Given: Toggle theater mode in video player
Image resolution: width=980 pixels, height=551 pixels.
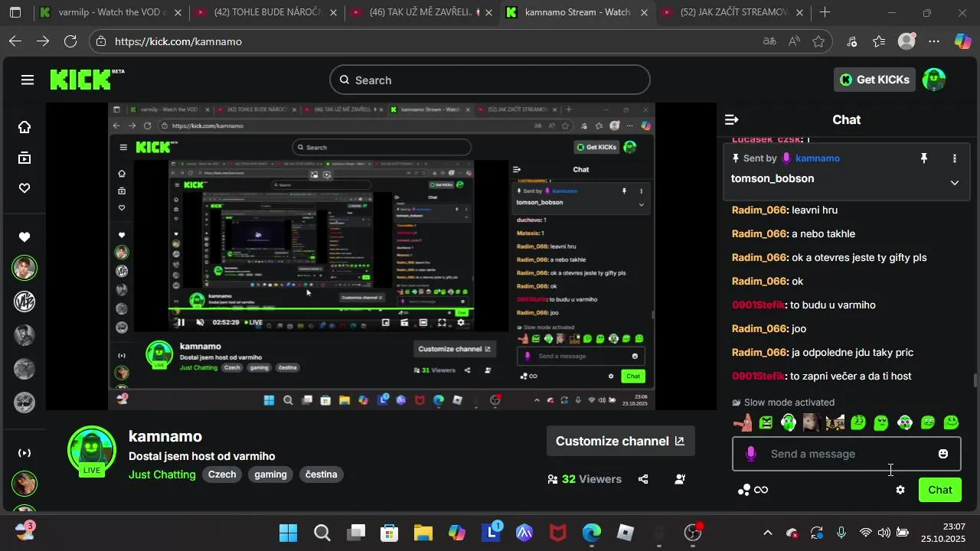Looking at the screenshot, I should [423, 322].
